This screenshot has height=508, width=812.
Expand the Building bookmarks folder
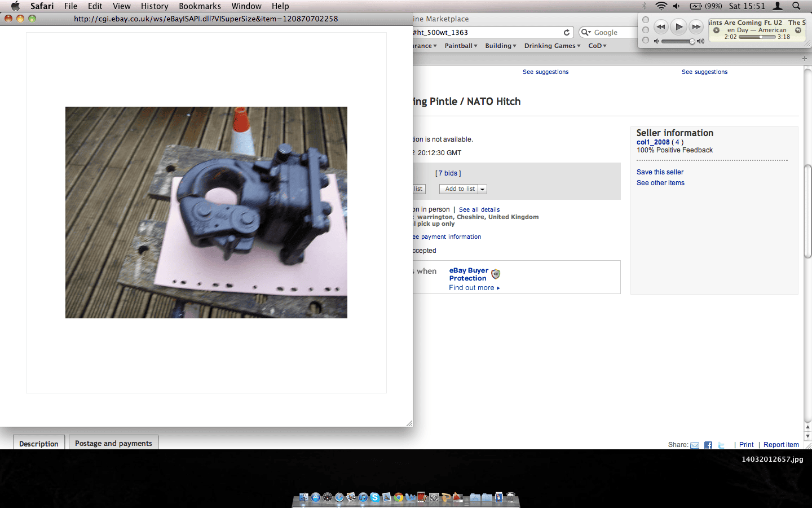(500, 46)
